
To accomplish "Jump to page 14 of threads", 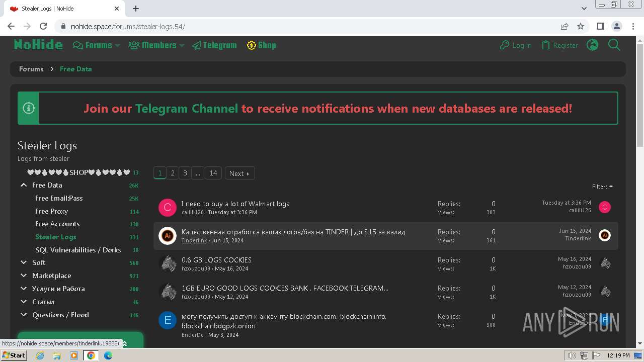I will click(213, 173).
